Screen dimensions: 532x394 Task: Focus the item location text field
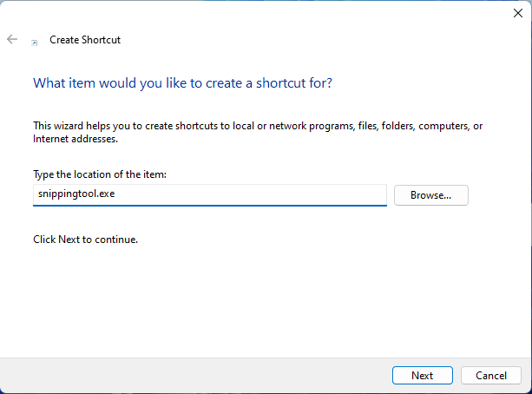[x=208, y=194]
